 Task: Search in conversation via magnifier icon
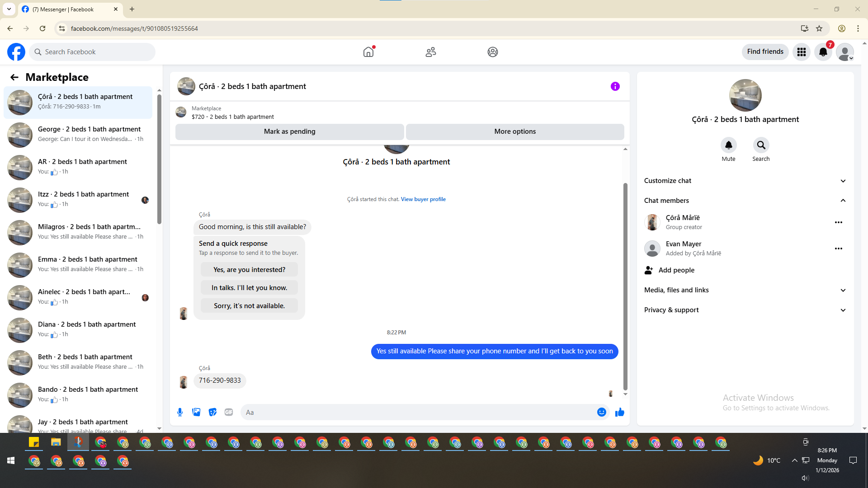tap(761, 145)
